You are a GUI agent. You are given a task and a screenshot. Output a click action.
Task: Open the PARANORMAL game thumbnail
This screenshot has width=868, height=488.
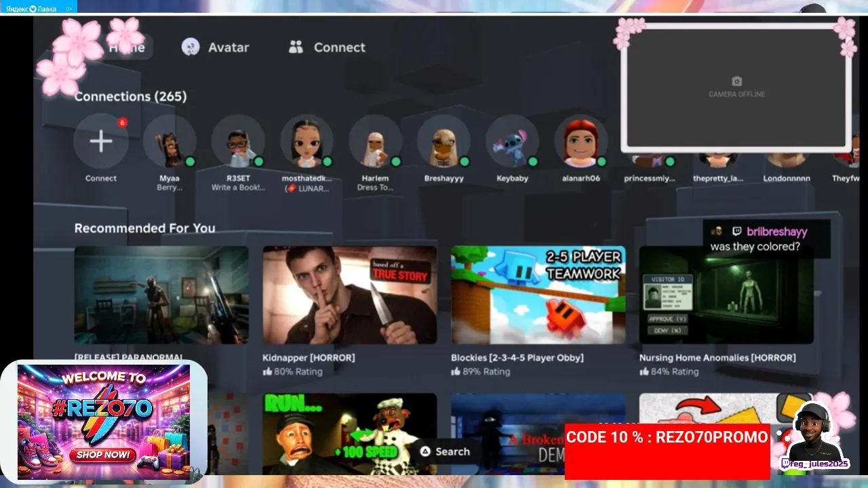161,295
